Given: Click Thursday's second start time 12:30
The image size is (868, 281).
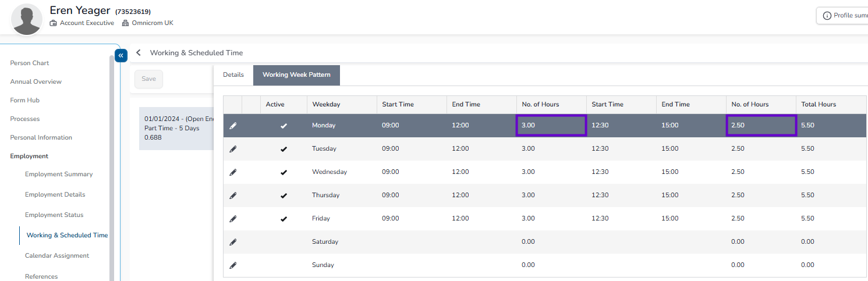Looking at the screenshot, I should [x=600, y=195].
